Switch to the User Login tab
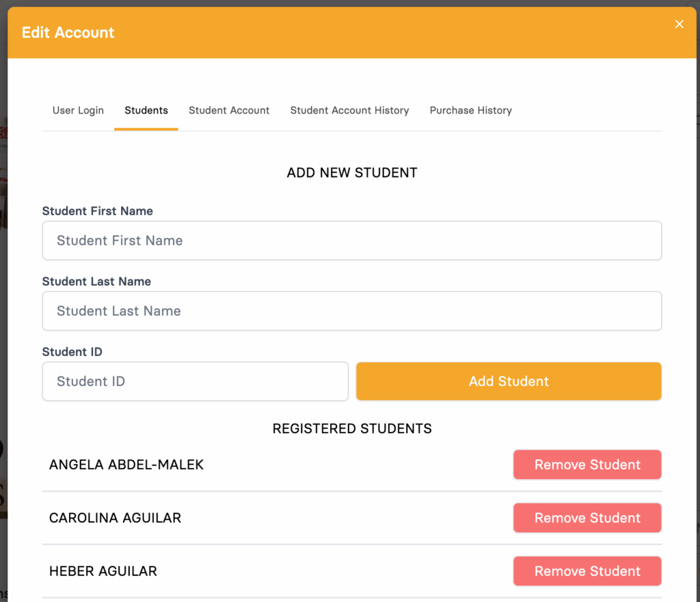This screenshot has width=700, height=602. pos(78,110)
